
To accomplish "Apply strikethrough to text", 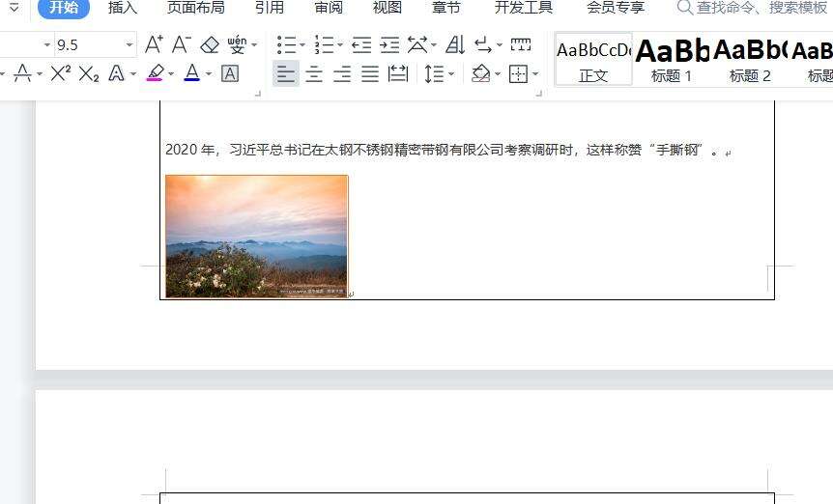I will pos(22,73).
